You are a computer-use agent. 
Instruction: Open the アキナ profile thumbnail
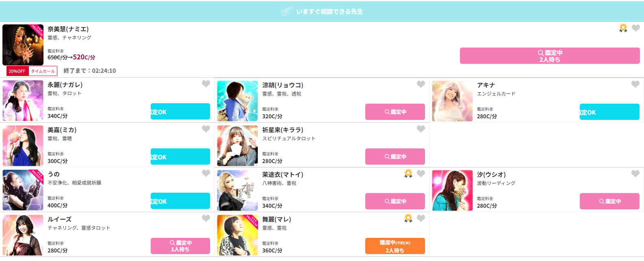[452, 101]
